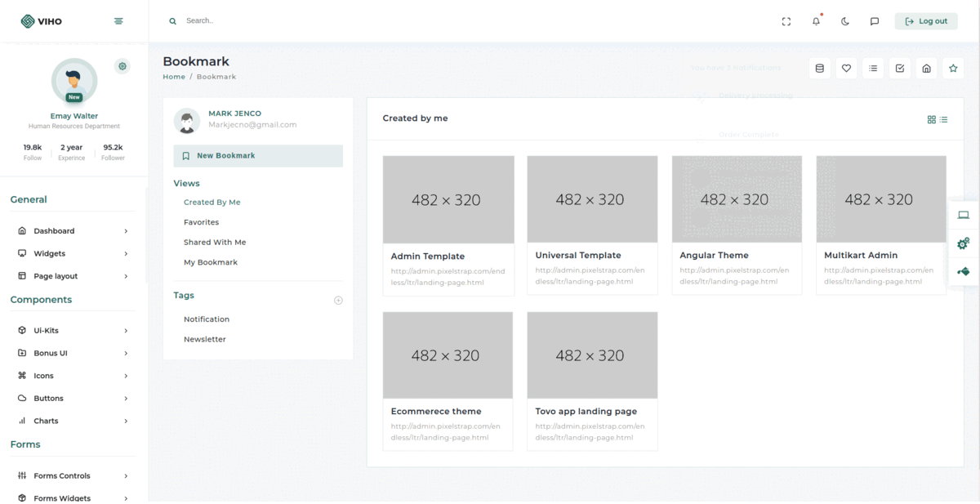Screen dimensions: 980x504
Task: Open the Admin Template bookmark thumbnail
Action: tap(448, 199)
